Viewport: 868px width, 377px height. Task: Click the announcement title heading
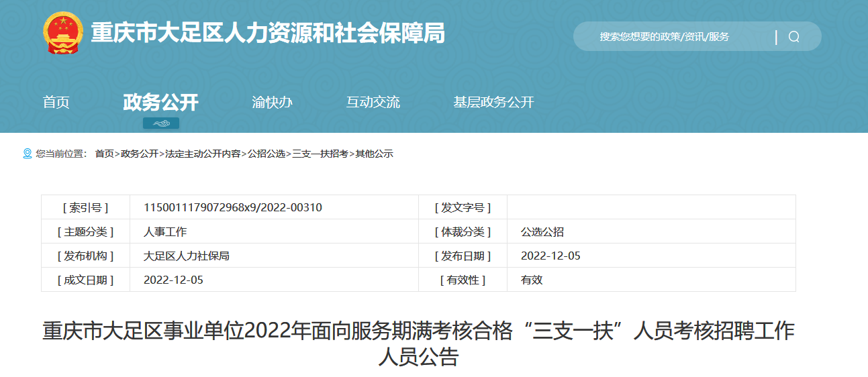(x=418, y=343)
